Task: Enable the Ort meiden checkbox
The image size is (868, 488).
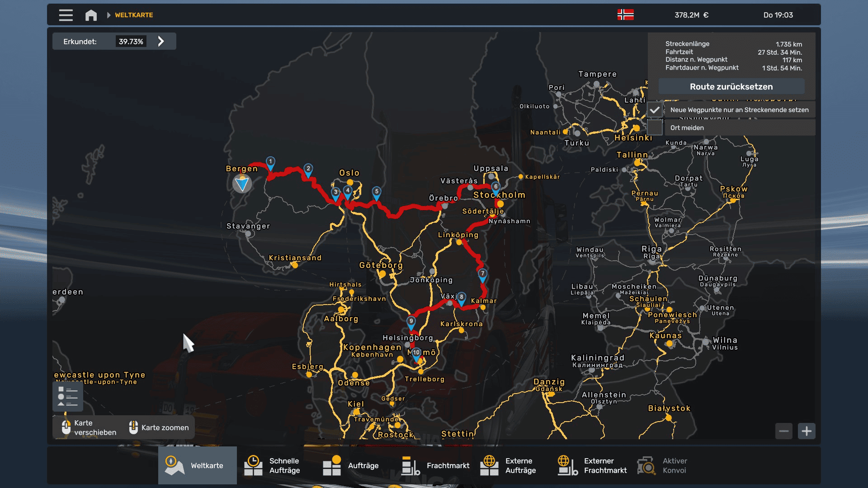Action: pos(655,128)
